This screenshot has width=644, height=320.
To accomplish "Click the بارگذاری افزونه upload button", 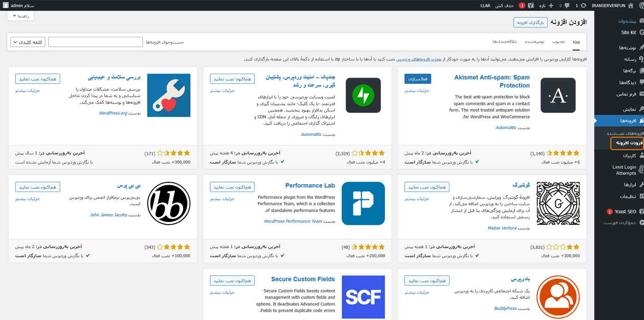I will click(x=530, y=22).
